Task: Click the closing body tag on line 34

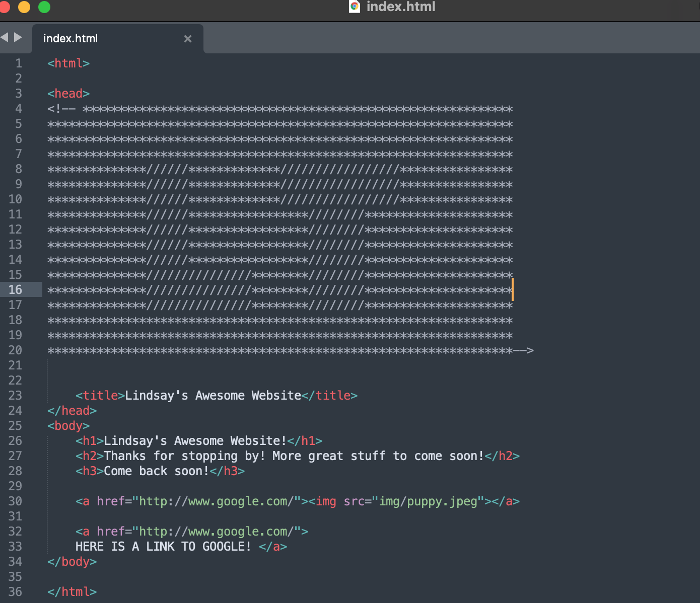Action: coord(72,562)
